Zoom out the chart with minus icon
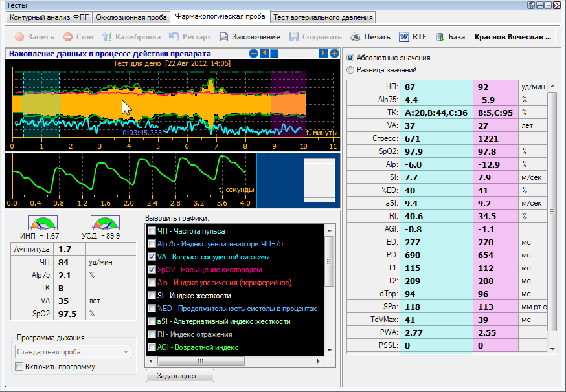 254,54
